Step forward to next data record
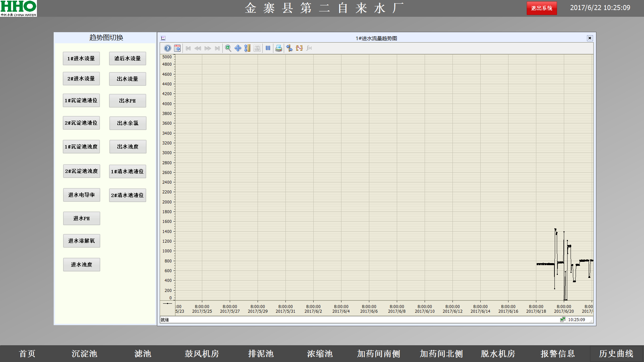The height and width of the screenshot is (362, 644). coord(208,48)
